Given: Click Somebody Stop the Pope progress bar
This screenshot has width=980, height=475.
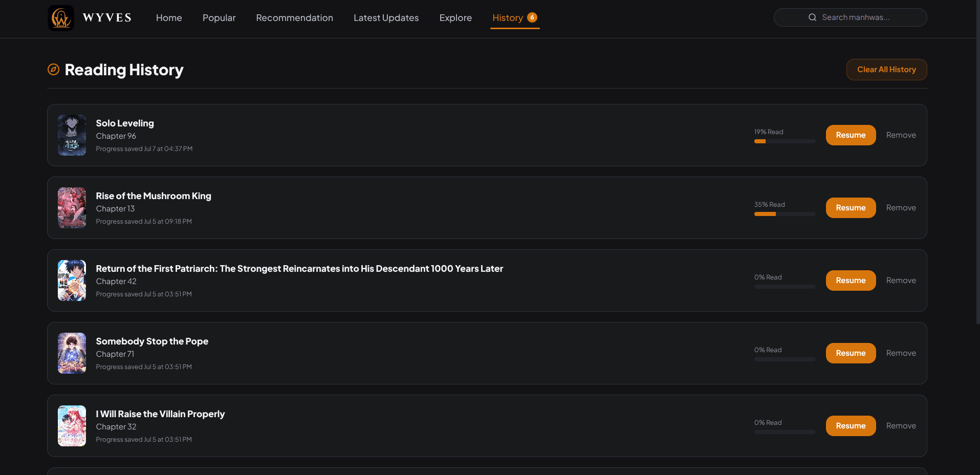Looking at the screenshot, I should [x=785, y=359].
